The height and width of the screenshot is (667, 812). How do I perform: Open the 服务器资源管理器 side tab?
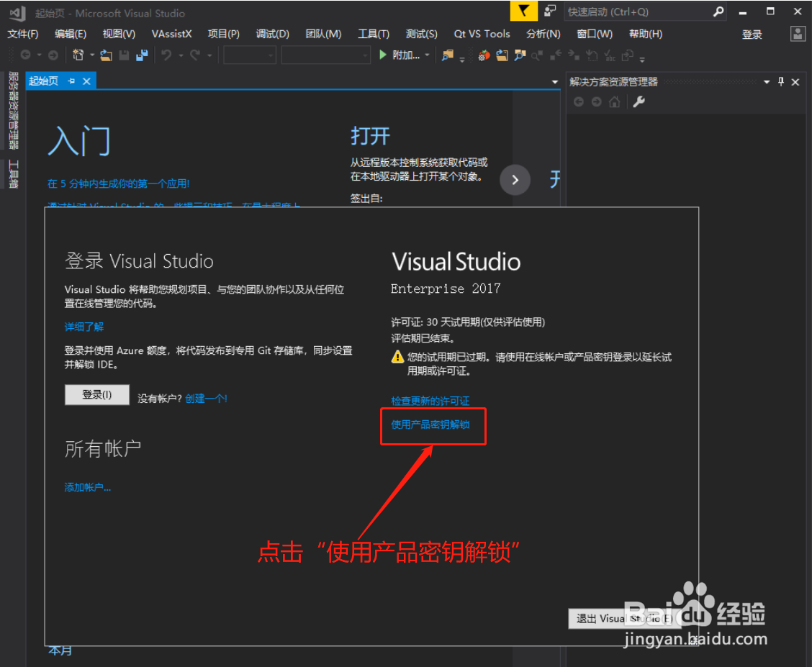(14, 110)
